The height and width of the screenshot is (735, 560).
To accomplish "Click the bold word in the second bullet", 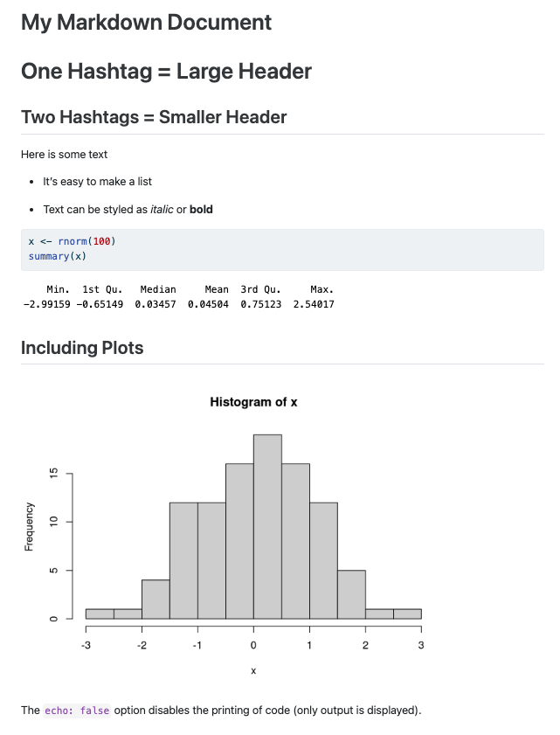I will 201,210.
